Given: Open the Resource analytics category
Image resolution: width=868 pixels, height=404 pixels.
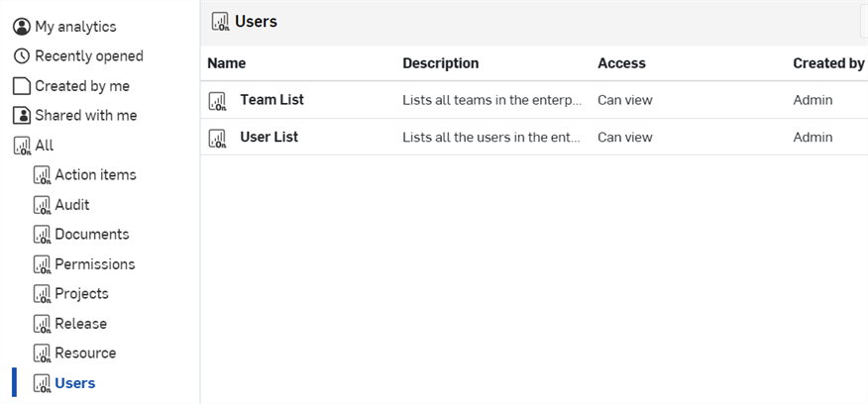Looking at the screenshot, I should [x=85, y=353].
